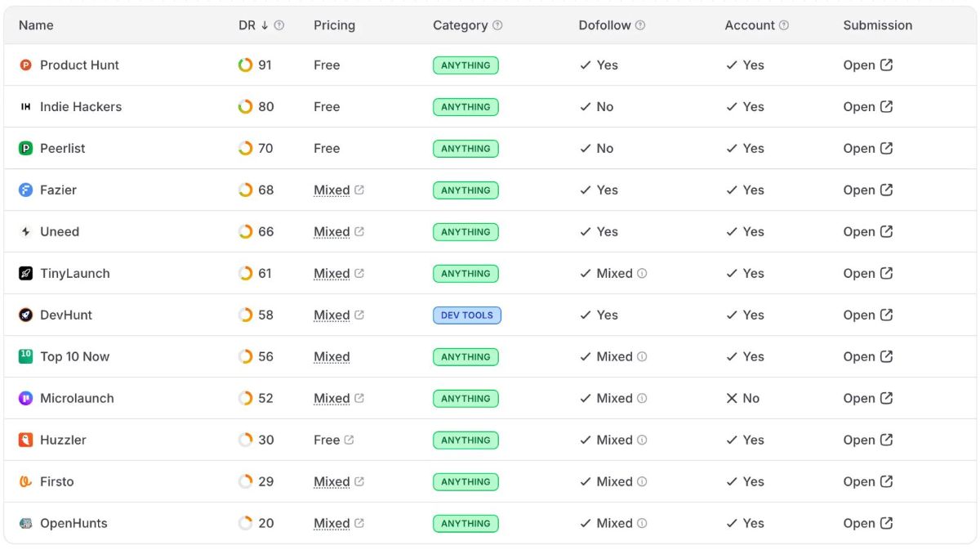980x550 pixels.
Task: Click the sort arrow beside DR
Action: click(x=265, y=25)
